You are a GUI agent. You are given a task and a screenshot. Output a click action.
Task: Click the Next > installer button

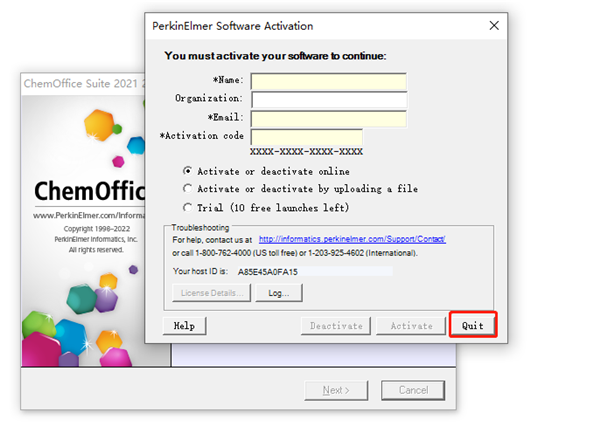point(335,390)
